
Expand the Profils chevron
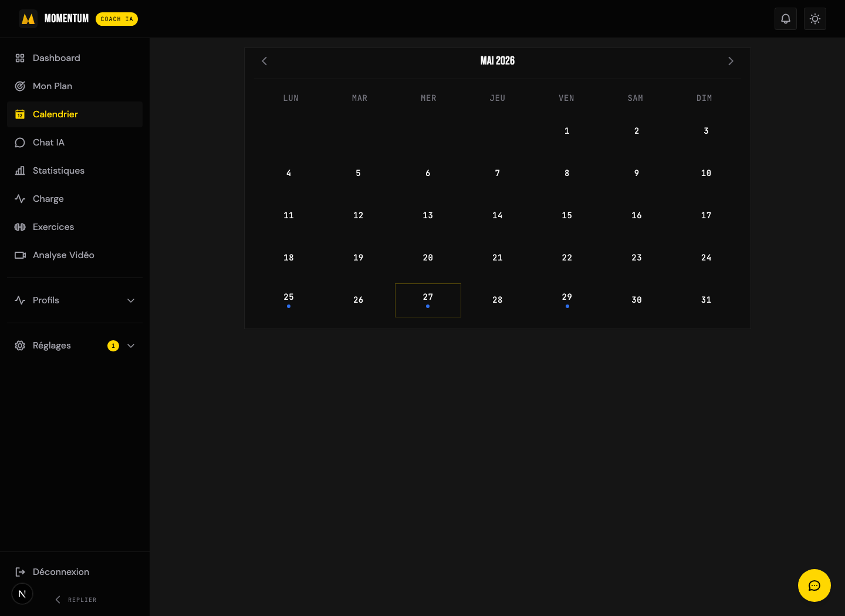131,300
